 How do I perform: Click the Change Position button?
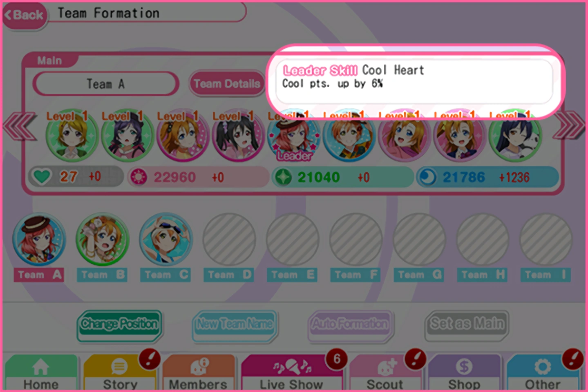tap(119, 325)
